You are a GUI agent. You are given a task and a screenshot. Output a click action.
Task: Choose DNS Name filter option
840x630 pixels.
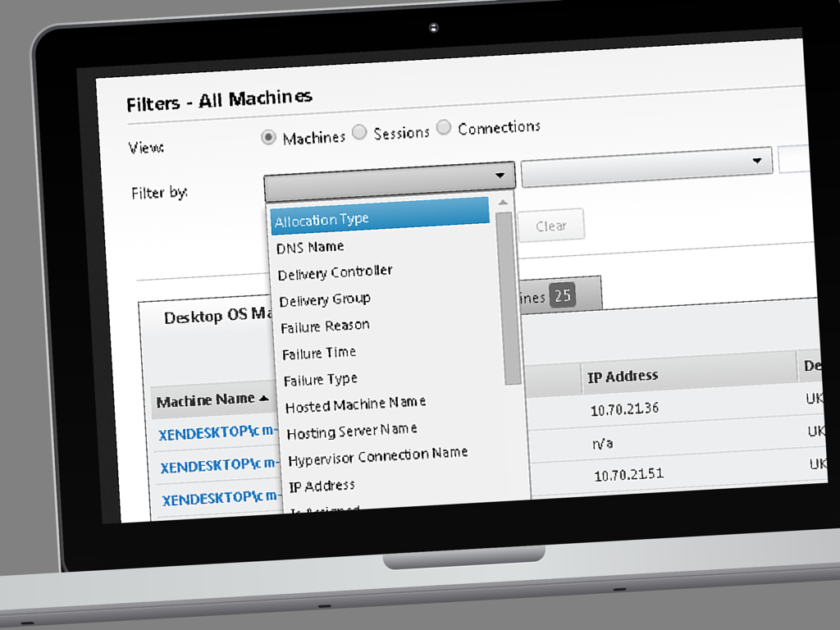(x=310, y=246)
